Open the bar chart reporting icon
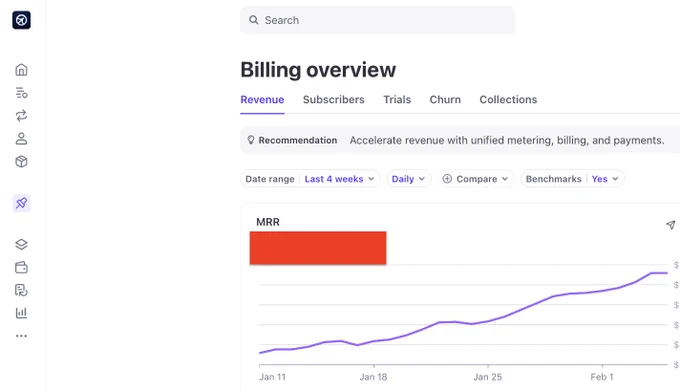This screenshot has width=680, height=392. [x=21, y=313]
